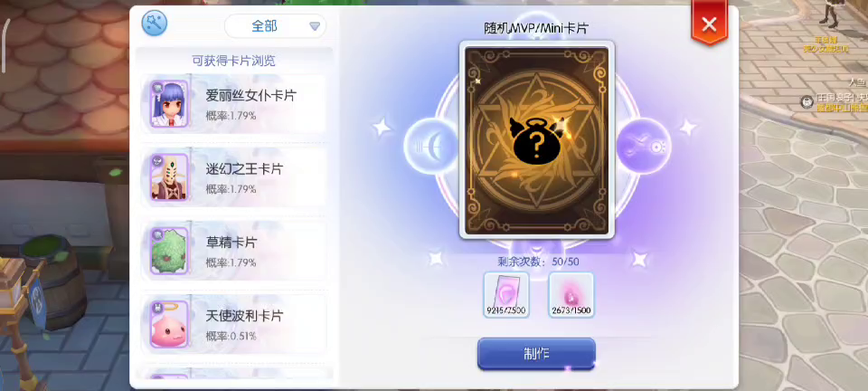
Task: Click the 可获得卡片浏览 header
Action: coord(233,61)
